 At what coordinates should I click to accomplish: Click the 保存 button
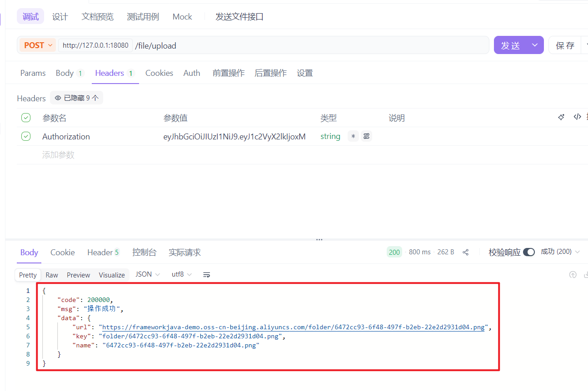pyautogui.click(x=565, y=45)
